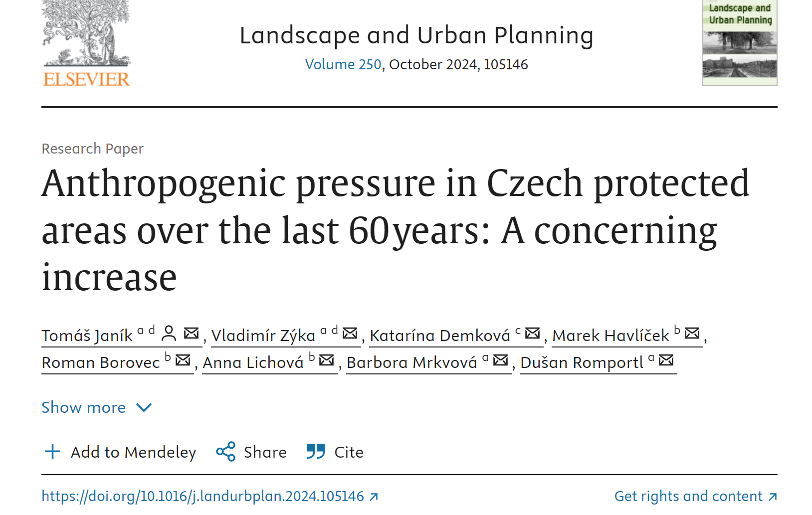Image resolution: width=812 pixels, height=515 pixels.
Task: Click the envelope icon after Roman Borovec
Action: coord(183,360)
